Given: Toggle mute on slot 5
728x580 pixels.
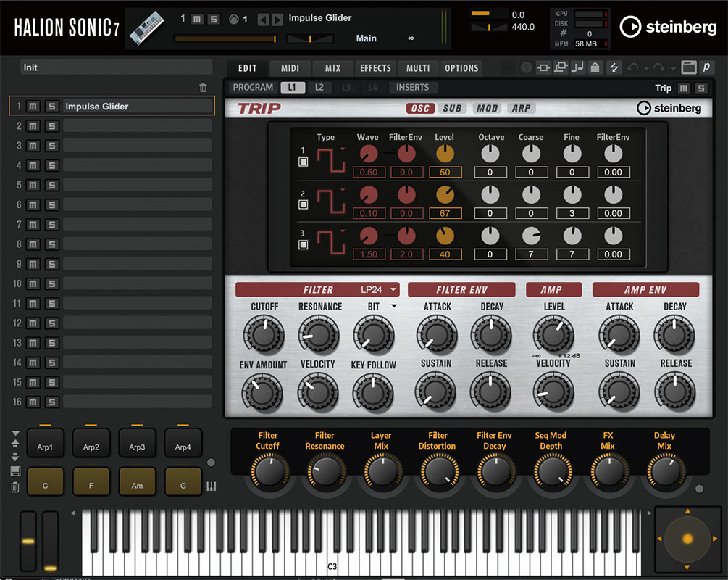Looking at the screenshot, I should tap(33, 185).
